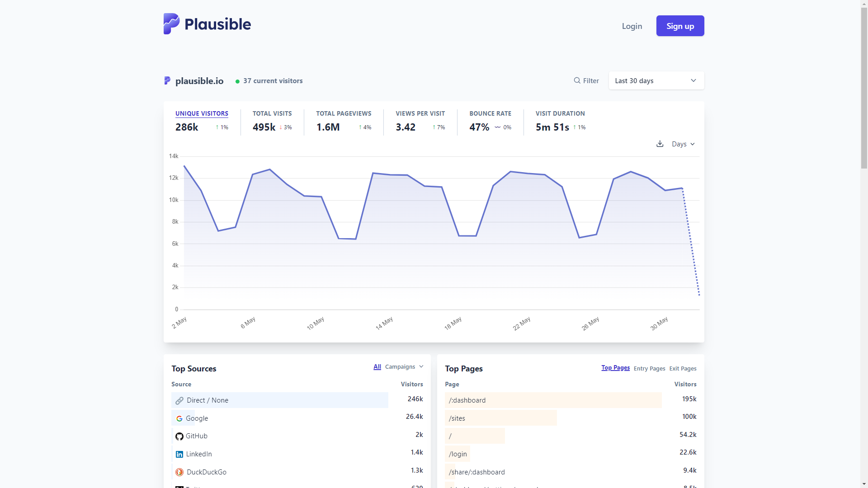
Task: Click the Direct / None link icon
Action: 179,400
